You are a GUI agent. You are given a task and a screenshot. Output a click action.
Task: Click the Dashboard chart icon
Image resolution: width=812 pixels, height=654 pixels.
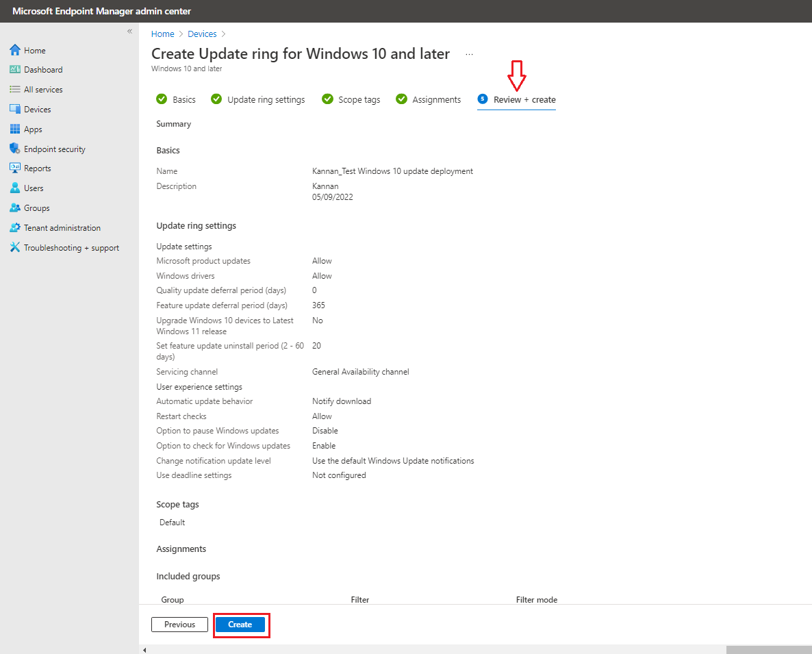tap(15, 69)
